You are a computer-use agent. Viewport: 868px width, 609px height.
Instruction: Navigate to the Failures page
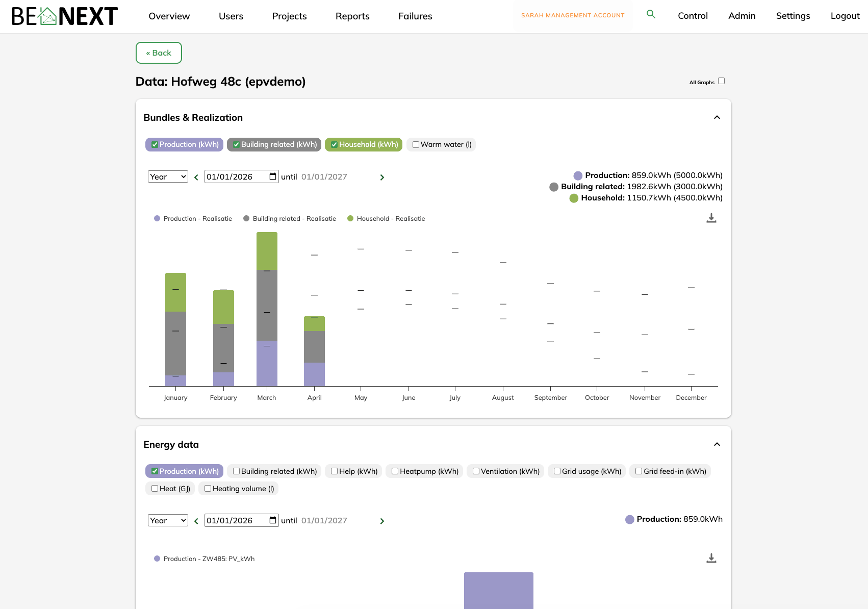click(415, 16)
